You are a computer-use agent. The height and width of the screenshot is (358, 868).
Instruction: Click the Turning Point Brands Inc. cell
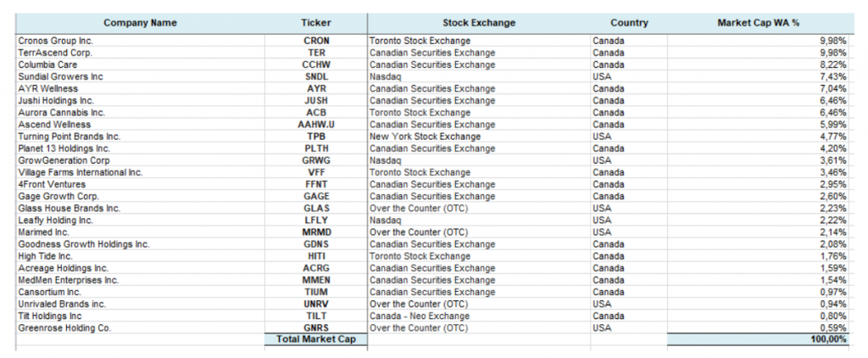coord(140,137)
